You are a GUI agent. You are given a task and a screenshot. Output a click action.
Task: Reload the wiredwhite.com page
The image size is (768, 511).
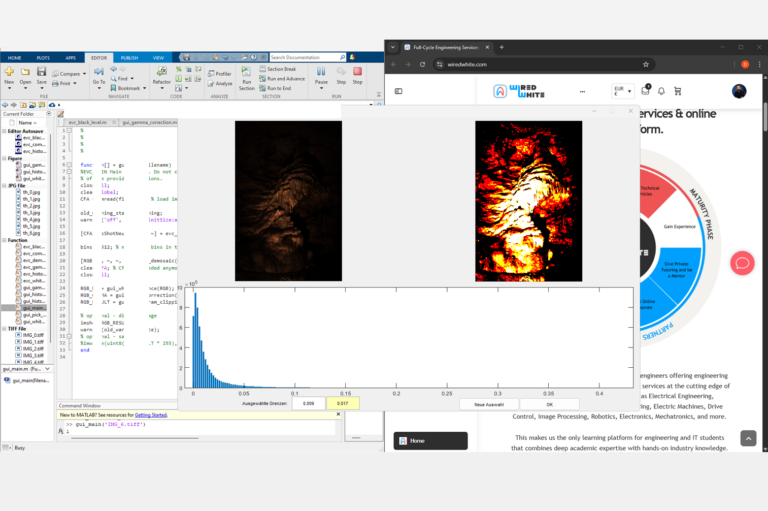coord(422,64)
